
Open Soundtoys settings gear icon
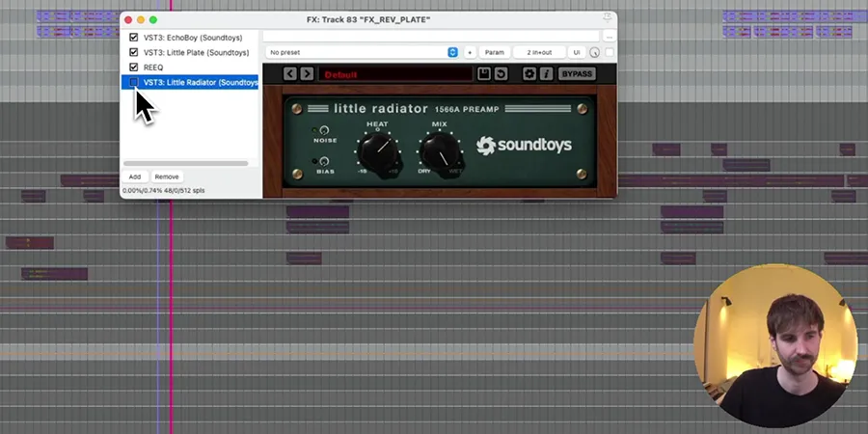pos(529,73)
